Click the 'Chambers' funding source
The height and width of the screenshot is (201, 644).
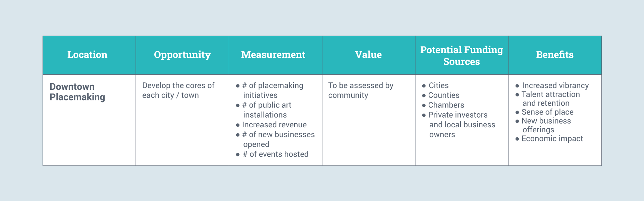(446, 105)
